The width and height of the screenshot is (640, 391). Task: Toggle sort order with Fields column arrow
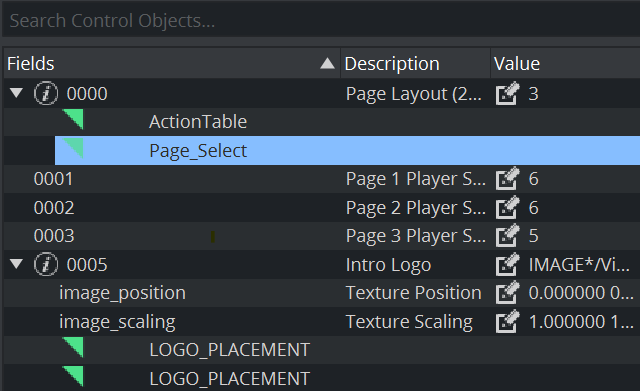point(327,63)
